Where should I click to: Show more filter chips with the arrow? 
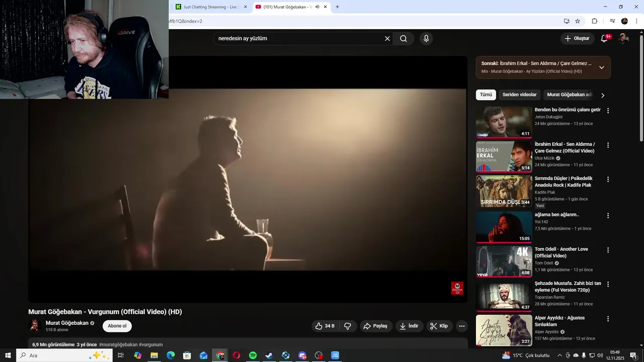[x=603, y=95]
